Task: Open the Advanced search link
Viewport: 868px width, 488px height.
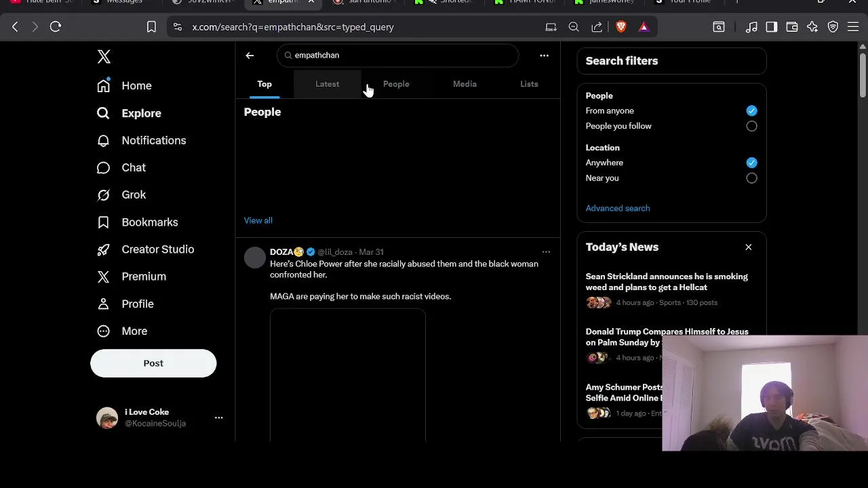Action: pyautogui.click(x=618, y=208)
